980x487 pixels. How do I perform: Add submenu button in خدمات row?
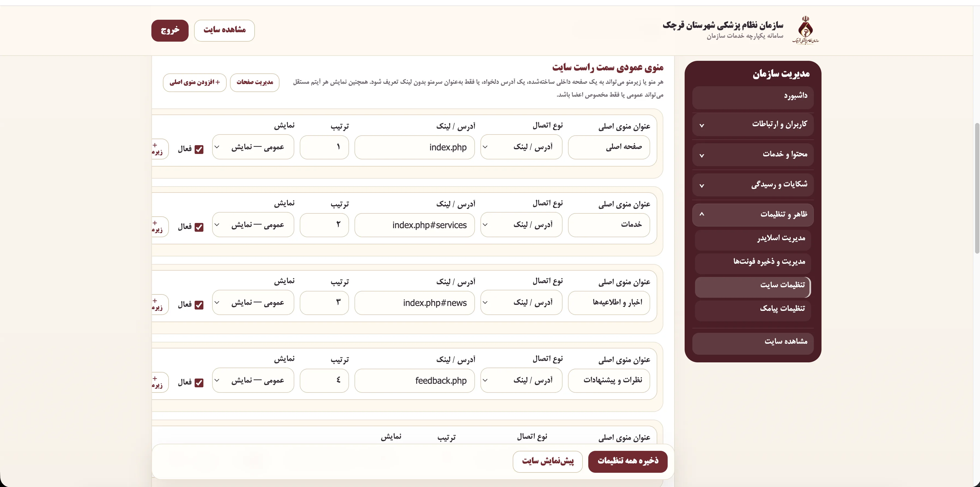[x=160, y=227]
